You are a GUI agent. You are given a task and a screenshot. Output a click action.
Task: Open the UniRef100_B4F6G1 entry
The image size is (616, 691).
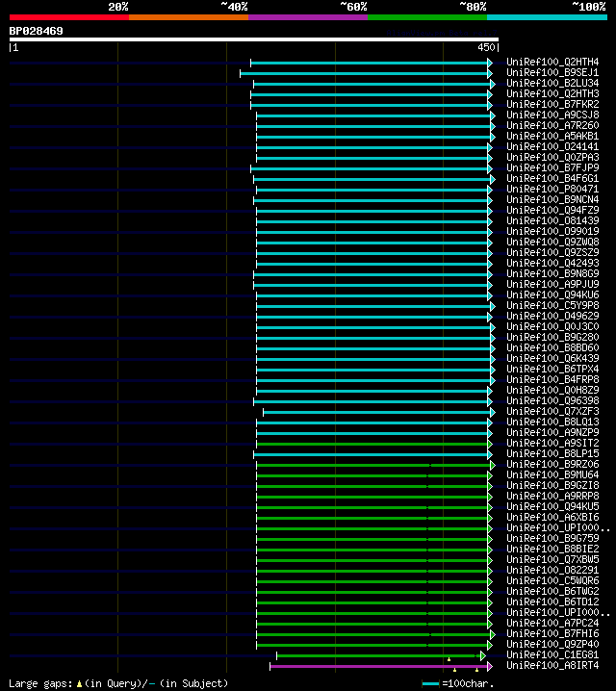pyautogui.click(x=552, y=178)
